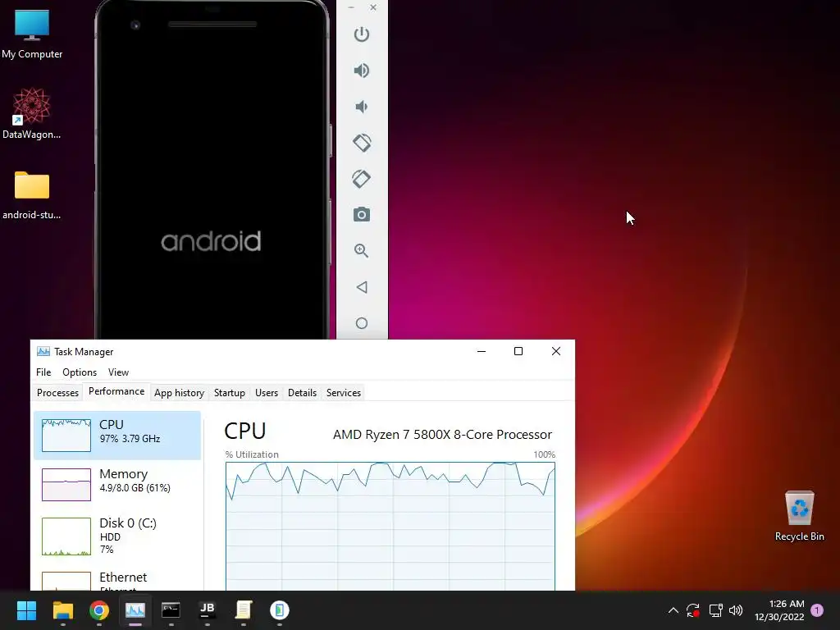Screen dimensions: 840x630
Task: Select the android-studio folder on desktop
Action: tap(32, 195)
